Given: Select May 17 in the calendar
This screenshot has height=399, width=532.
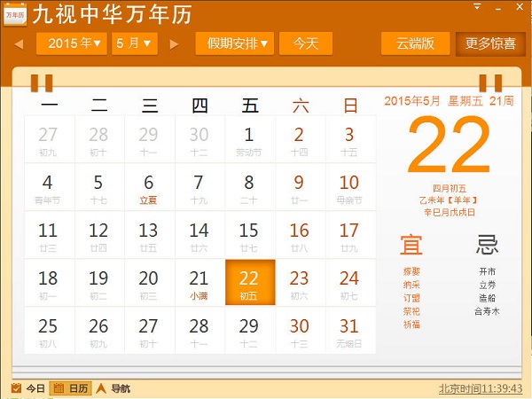Looking at the screenshot, I should tap(350, 235).
